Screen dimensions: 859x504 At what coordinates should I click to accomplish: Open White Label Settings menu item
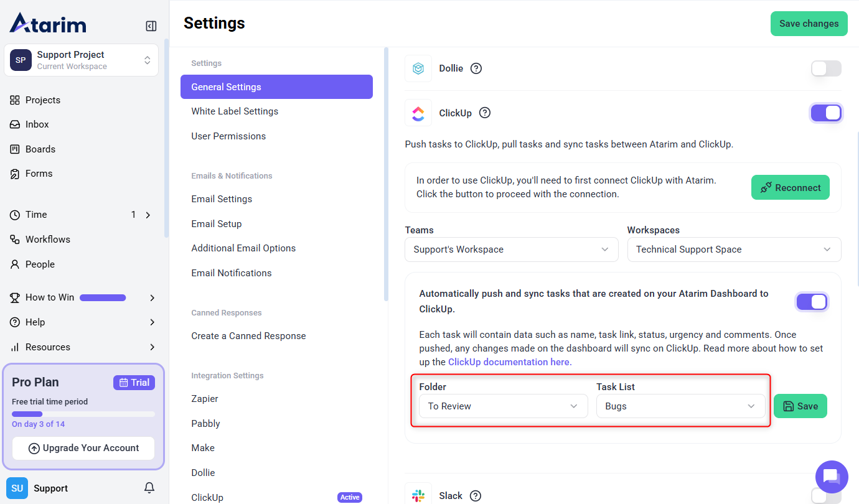click(235, 111)
